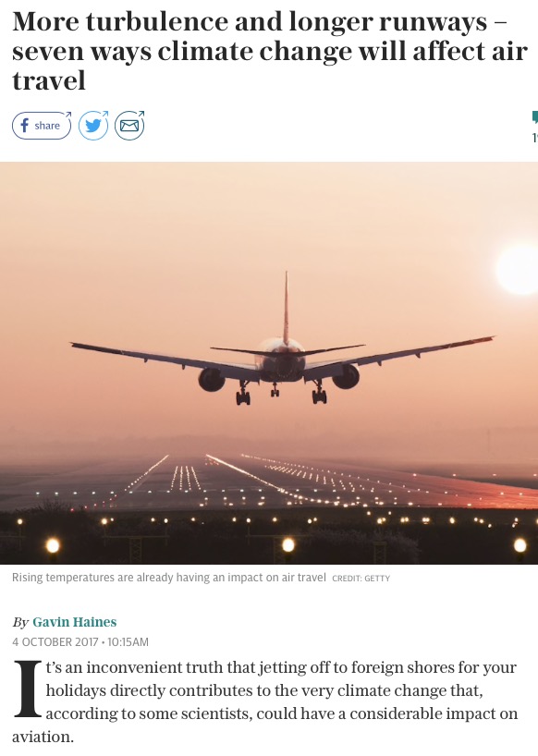The height and width of the screenshot is (756, 538).
Task: Click the comment count below the bubble
Action: [535, 138]
